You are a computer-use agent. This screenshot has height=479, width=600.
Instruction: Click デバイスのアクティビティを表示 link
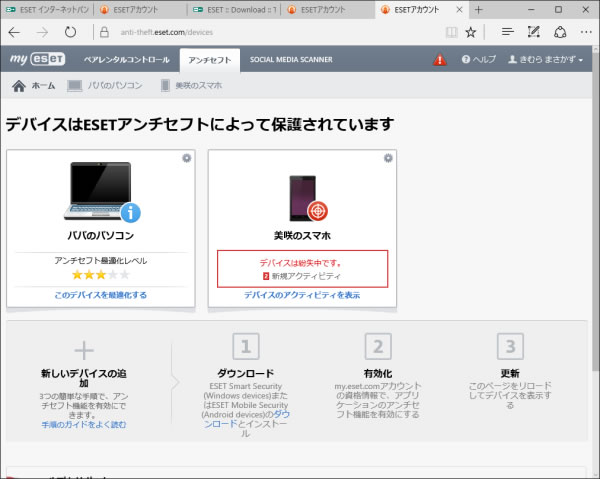[x=302, y=295]
